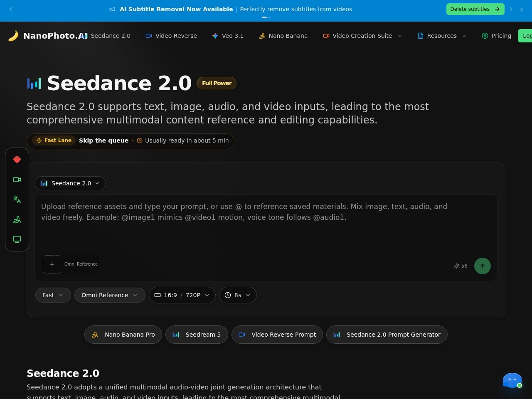Open the Fast speed dropdown
Viewport: 532px width, 399px height.
coord(53,295)
